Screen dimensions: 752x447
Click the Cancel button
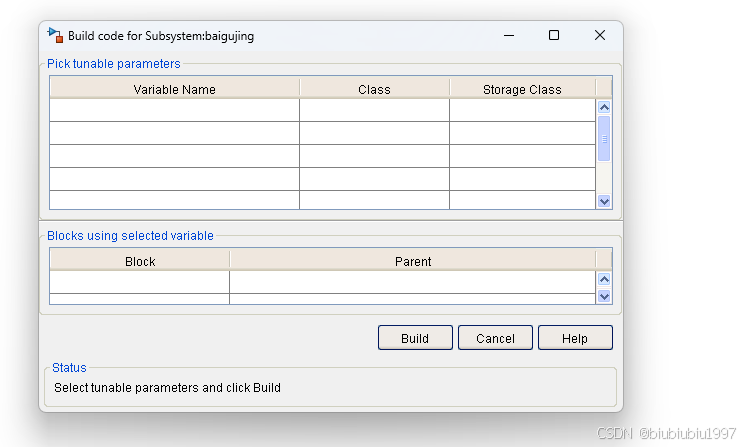[495, 338]
